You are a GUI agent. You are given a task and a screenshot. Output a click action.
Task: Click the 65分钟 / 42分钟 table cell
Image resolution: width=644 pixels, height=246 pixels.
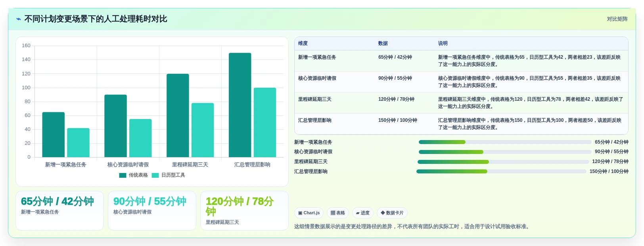pos(395,58)
